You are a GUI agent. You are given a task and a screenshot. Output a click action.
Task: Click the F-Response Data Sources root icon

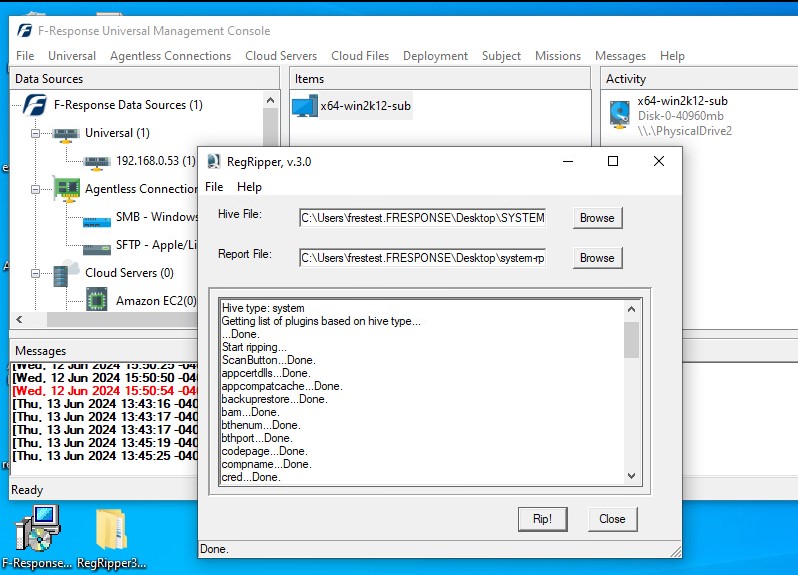click(35, 105)
